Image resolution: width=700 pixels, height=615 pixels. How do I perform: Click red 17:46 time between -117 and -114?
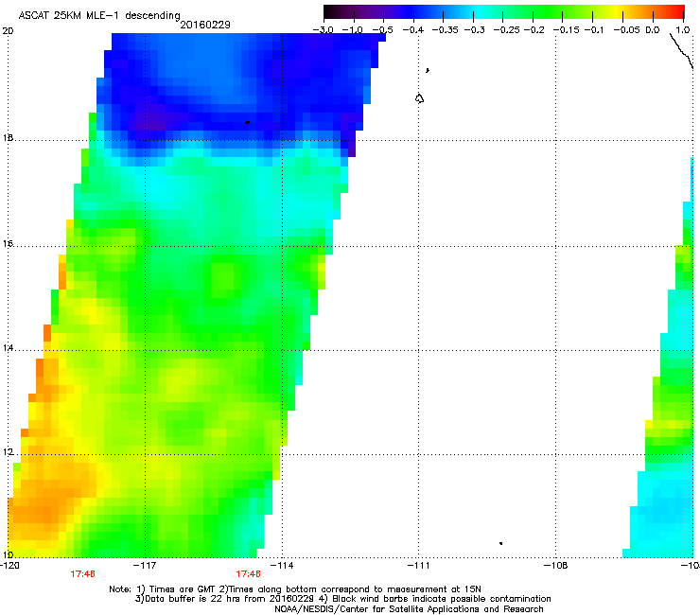pyautogui.click(x=248, y=574)
